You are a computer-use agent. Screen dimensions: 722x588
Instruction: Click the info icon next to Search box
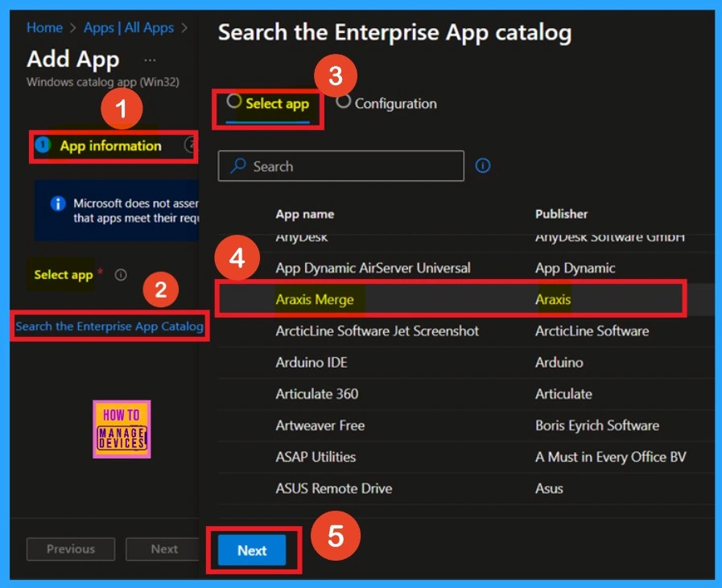483,166
